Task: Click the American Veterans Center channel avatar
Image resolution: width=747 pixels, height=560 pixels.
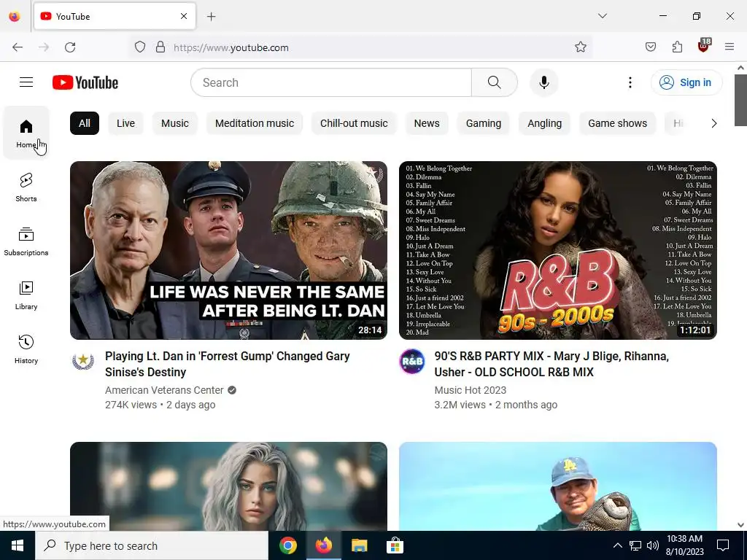Action: tap(83, 361)
